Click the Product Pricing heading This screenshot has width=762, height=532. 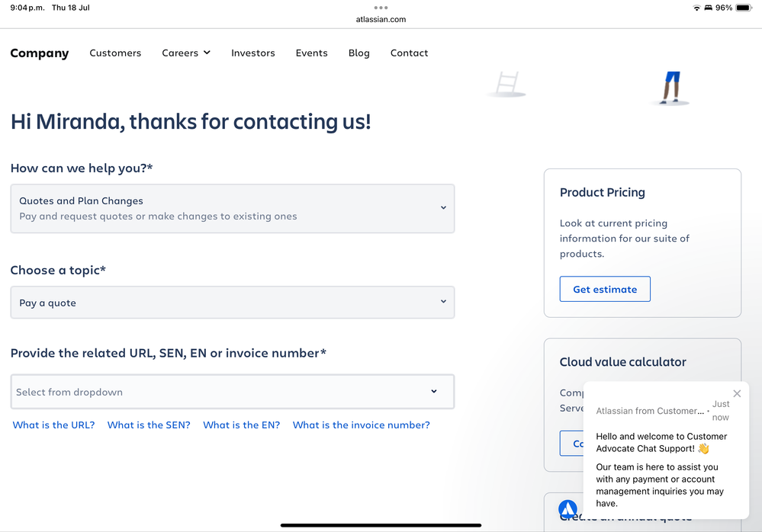[602, 192]
